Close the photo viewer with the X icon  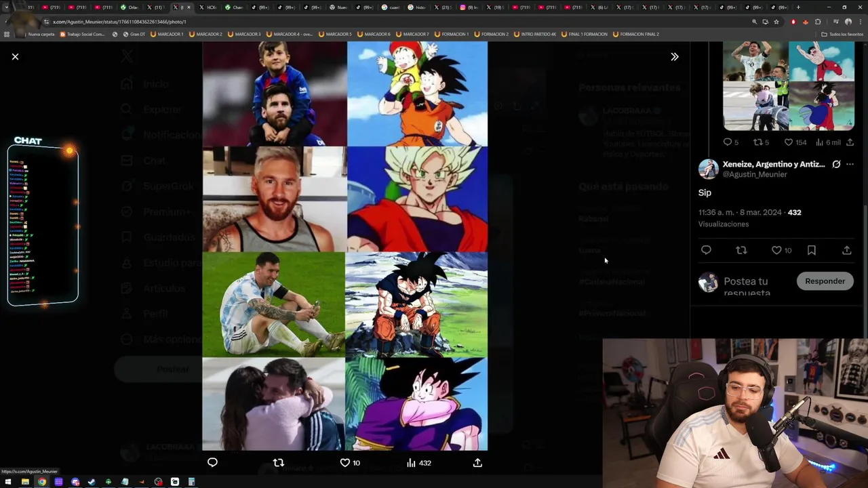[15, 57]
